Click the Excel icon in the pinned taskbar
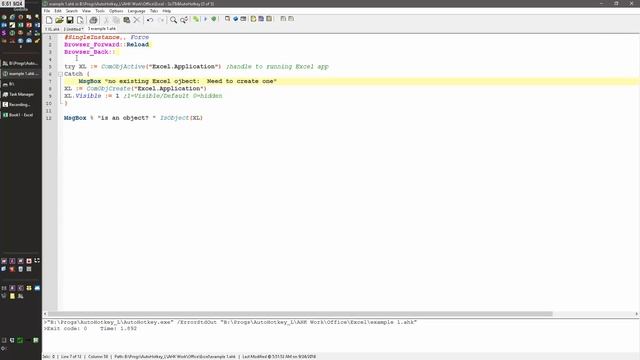The width and height of the screenshot is (640, 360). point(20,25)
